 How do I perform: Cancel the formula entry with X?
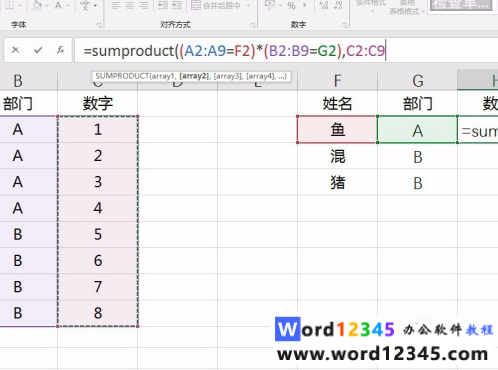[x=15, y=50]
